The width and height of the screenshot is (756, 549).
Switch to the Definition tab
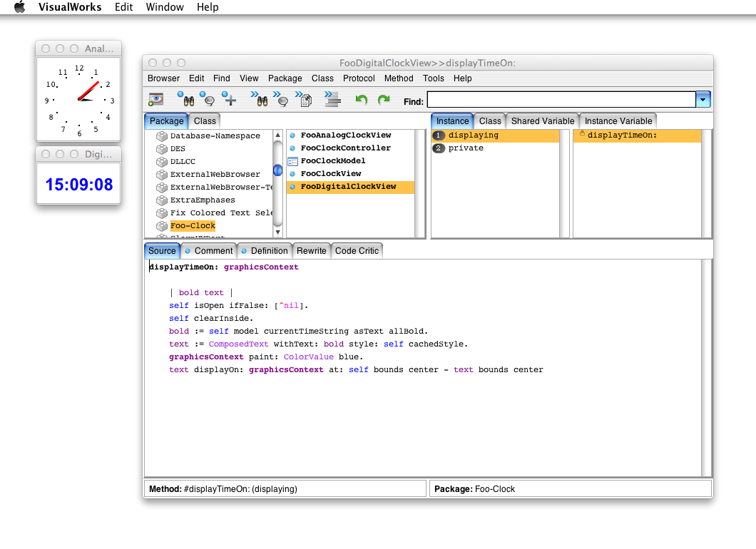click(x=264, y=251)
